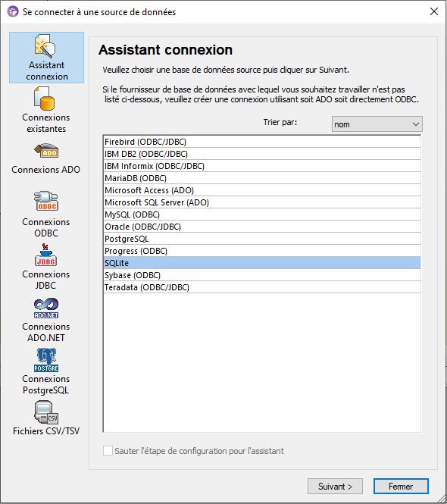Open the Connexions PostgreSQL elephant icon
The image size is (447, 504).
46,360
